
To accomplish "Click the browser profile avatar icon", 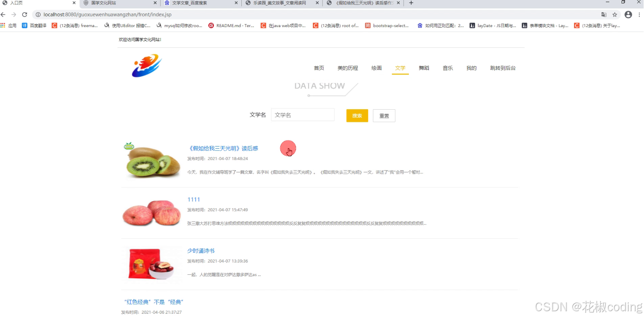I will [628, 14].
